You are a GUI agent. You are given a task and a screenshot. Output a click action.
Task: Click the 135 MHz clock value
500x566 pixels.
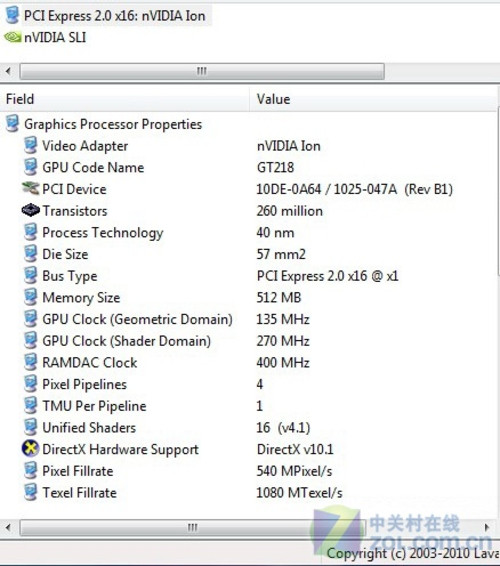pos(283,319)
